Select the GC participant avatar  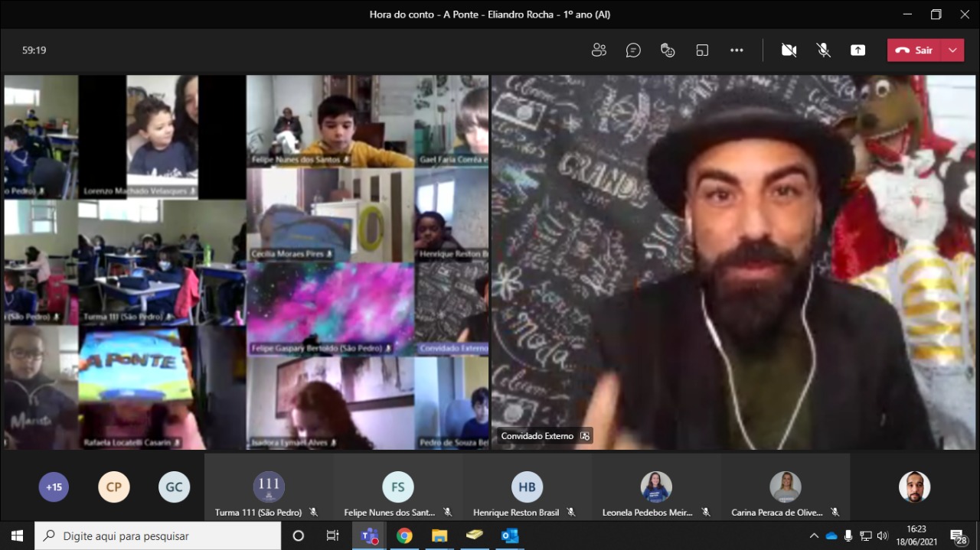[x=175, y=487]
